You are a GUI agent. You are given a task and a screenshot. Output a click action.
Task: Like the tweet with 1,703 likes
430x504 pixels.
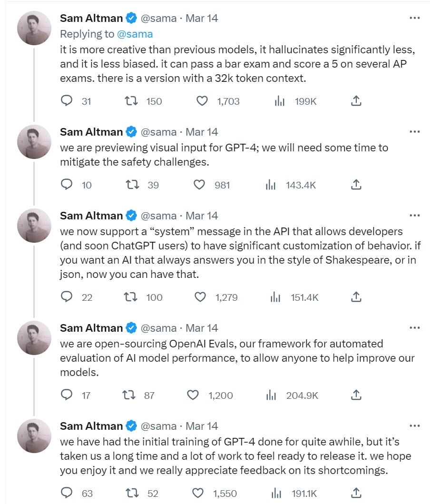click(x=202, y=101)
